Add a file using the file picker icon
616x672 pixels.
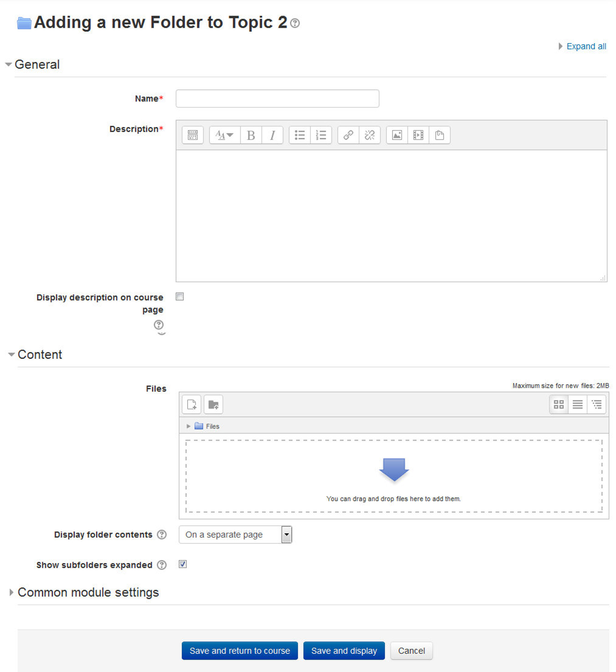pos(192,404)
